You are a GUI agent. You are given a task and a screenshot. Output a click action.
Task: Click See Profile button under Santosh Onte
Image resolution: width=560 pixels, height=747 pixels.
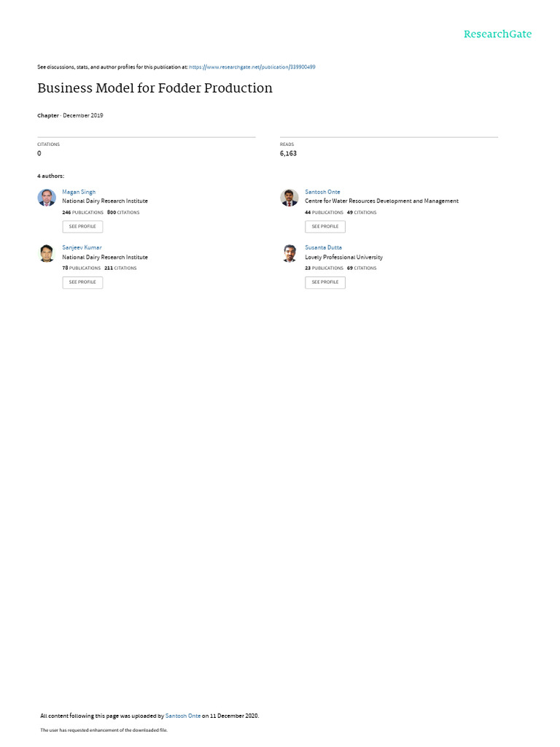tap(325, 227)
